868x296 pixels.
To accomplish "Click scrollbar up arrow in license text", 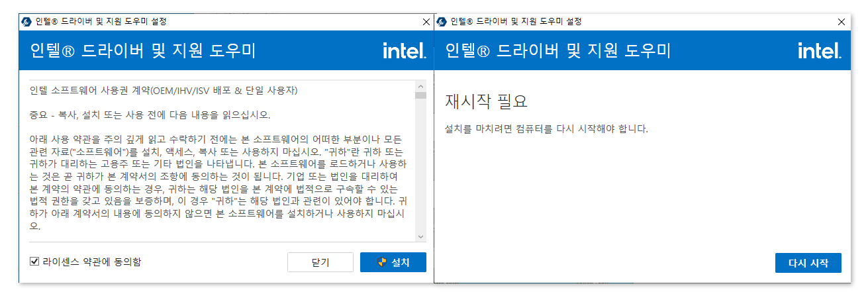I will point(420,87).
